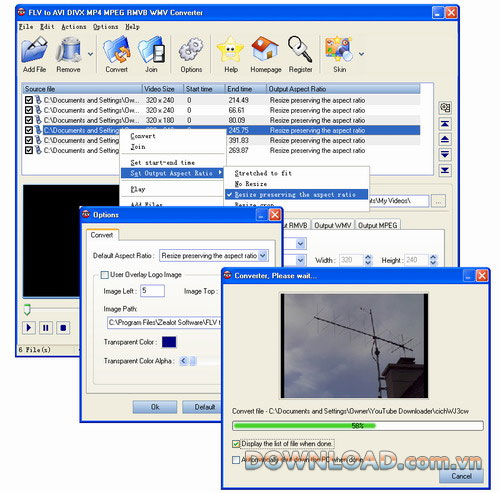The image size is (500, 493).
Task: Choose Set start-end time context entry
Action: click(x=173, y=163)
